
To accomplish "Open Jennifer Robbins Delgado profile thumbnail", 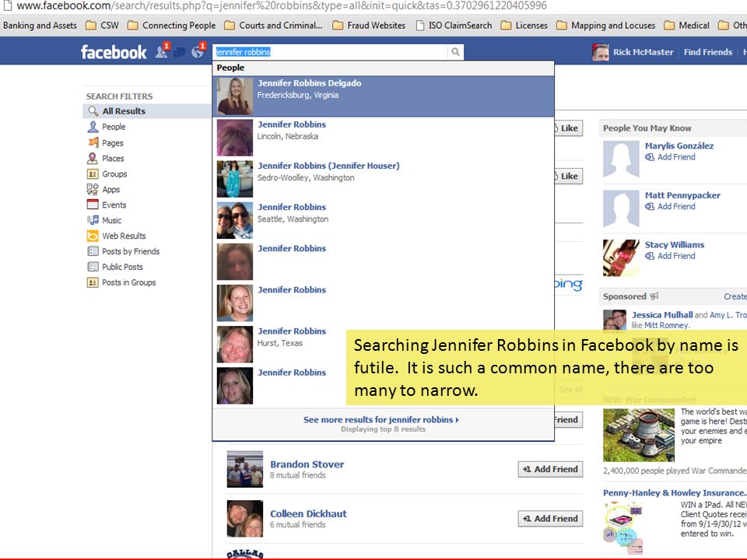I will 235,96.
